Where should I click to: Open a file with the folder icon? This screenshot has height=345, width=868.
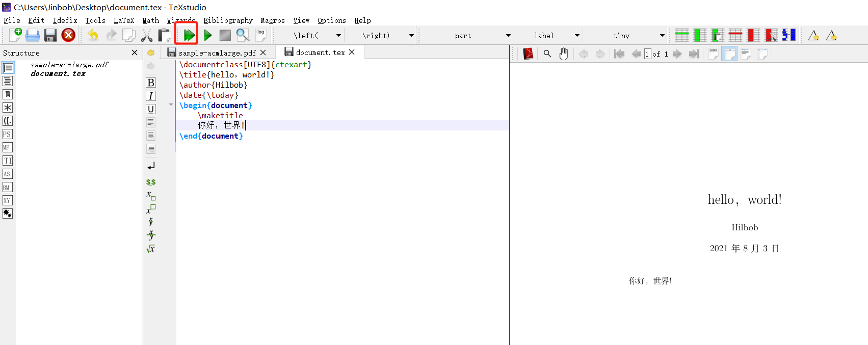[x=33, y=35]
